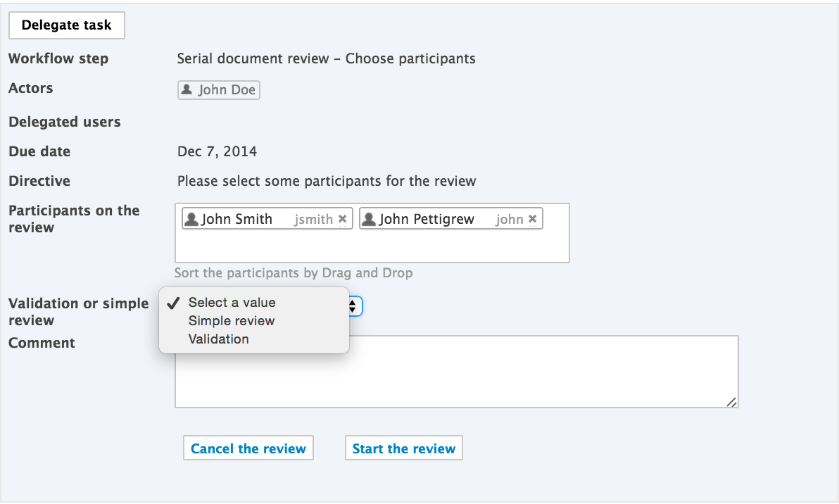Click the John Smith participant name

(236, 220)
